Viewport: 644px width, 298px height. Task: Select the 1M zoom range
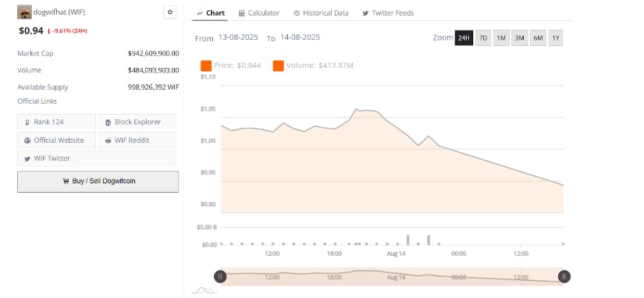tap(500, 38)
